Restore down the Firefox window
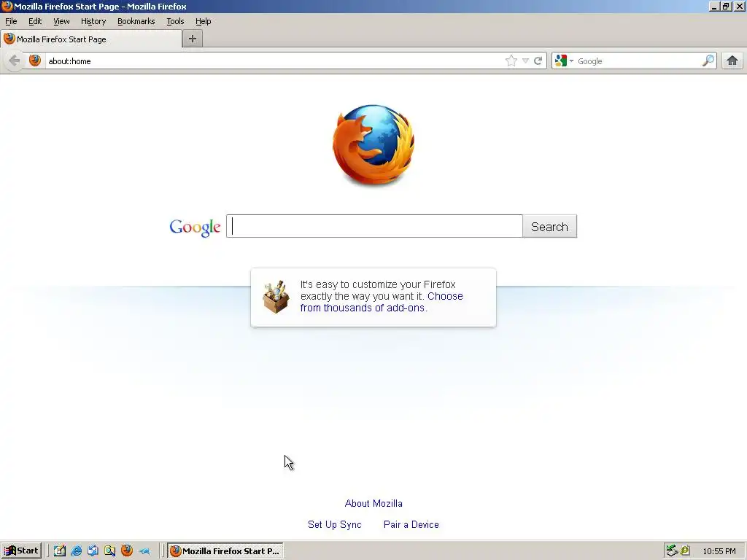Screen dimensions: 747x560 tap(726, 6)
